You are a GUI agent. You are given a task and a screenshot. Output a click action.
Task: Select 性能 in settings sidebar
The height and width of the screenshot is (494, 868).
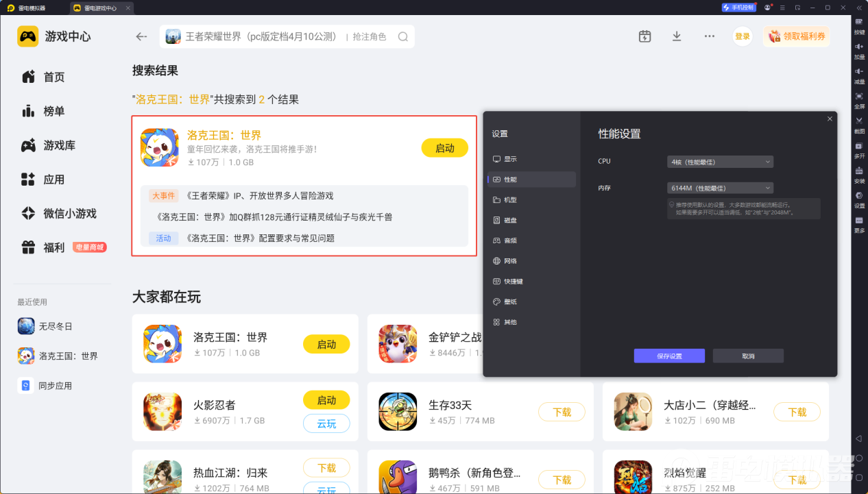[x=531, y=180]
